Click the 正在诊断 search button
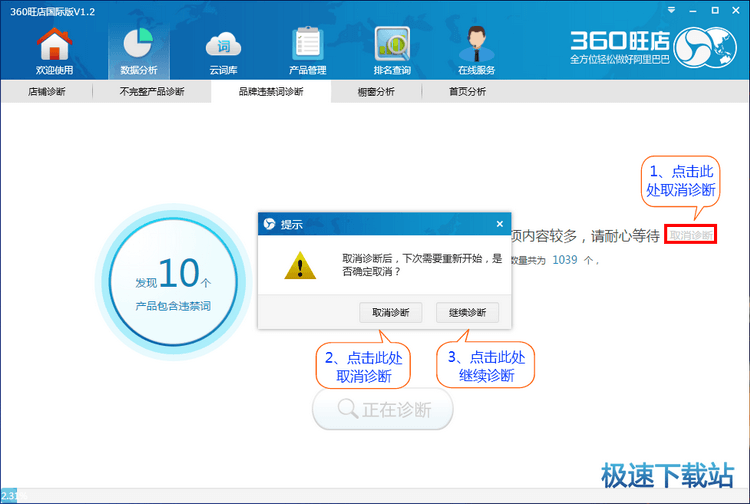This screenshot has width=750, height=504. (383, 409)
